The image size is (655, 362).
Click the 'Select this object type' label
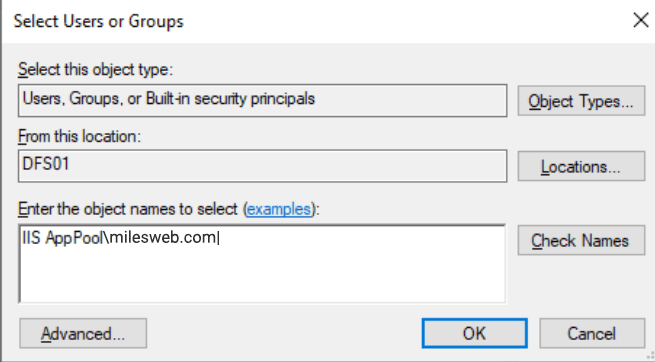coord(95,69)
